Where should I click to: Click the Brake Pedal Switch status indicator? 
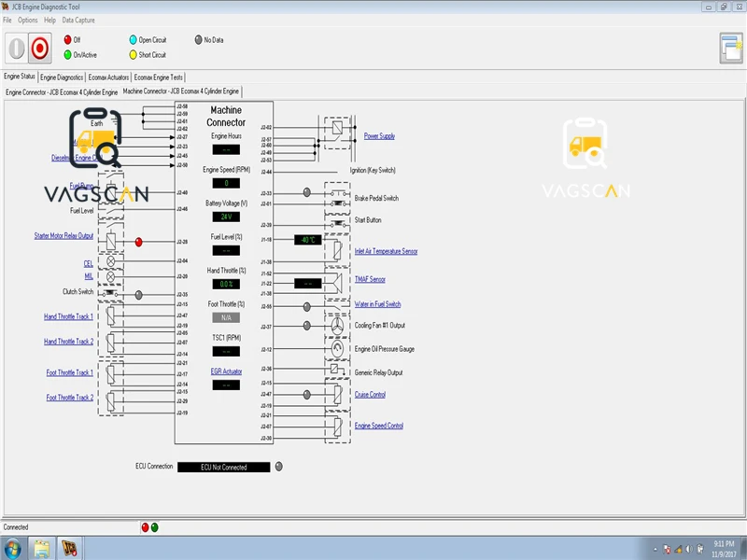[x=307, y=192]
